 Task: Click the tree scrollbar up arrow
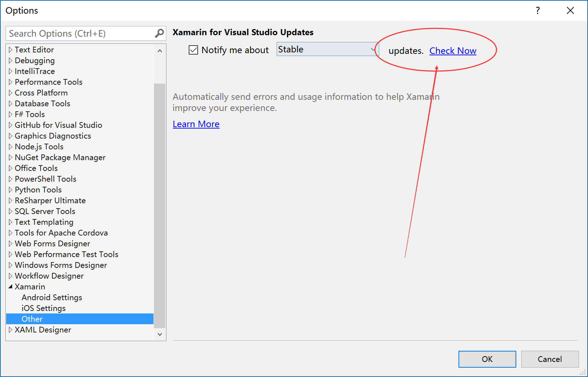coord(160,51)
